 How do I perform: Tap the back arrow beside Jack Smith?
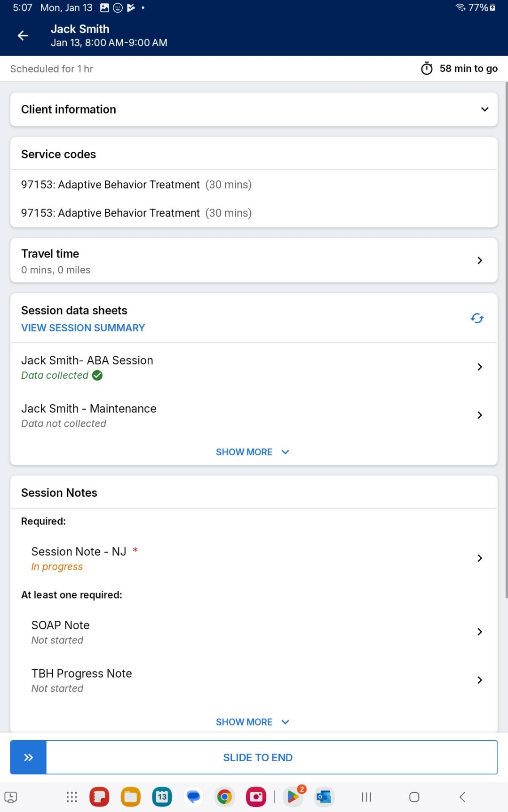tap(23, 36)
